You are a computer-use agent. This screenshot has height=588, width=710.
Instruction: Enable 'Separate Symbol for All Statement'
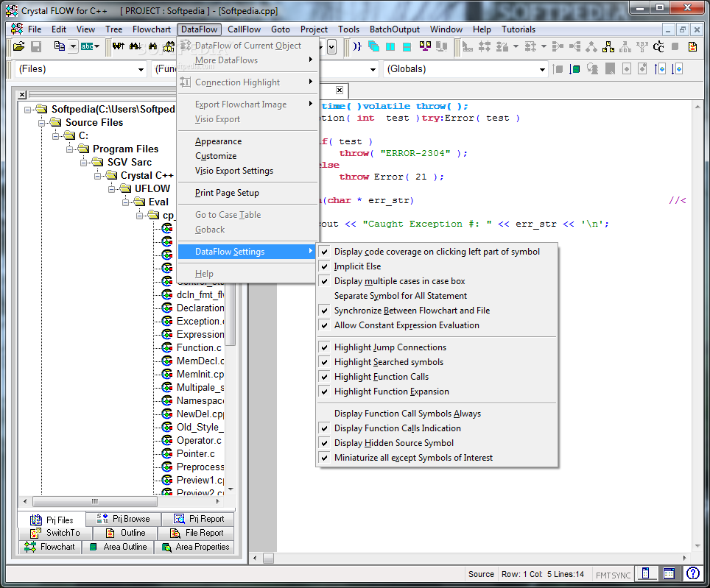click(437, 296)
